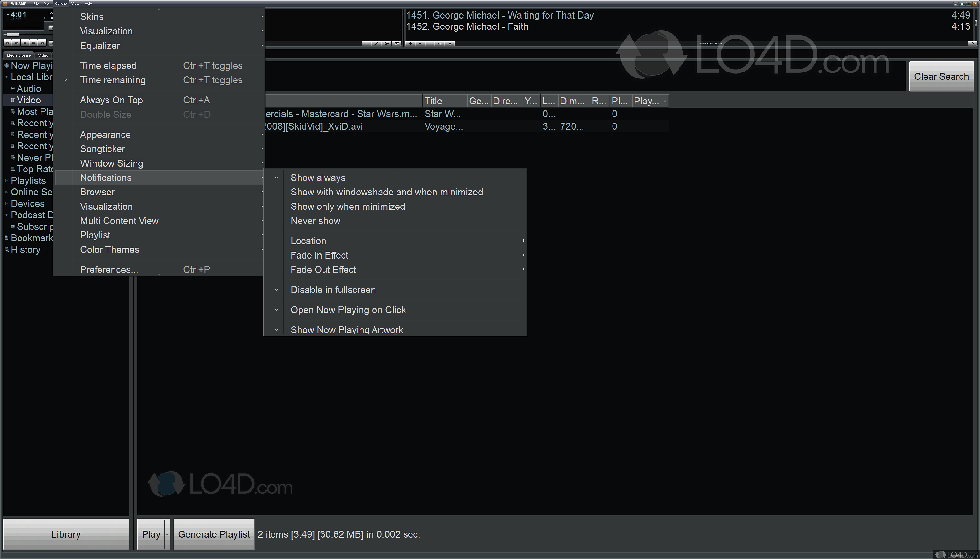Select 'Never show' notification option
Image resolution: width=980 pixels, height=559 pixels.
(x=395, y=221)
